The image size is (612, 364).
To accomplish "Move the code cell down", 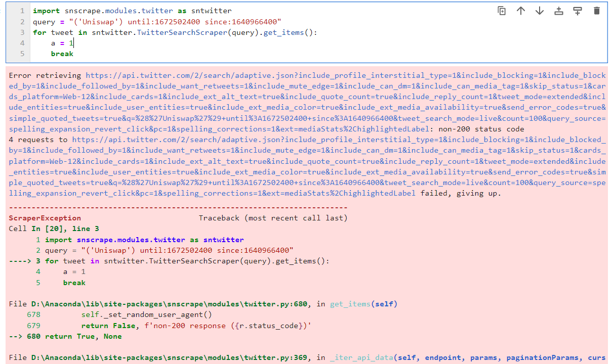I will tap(540, 10).
